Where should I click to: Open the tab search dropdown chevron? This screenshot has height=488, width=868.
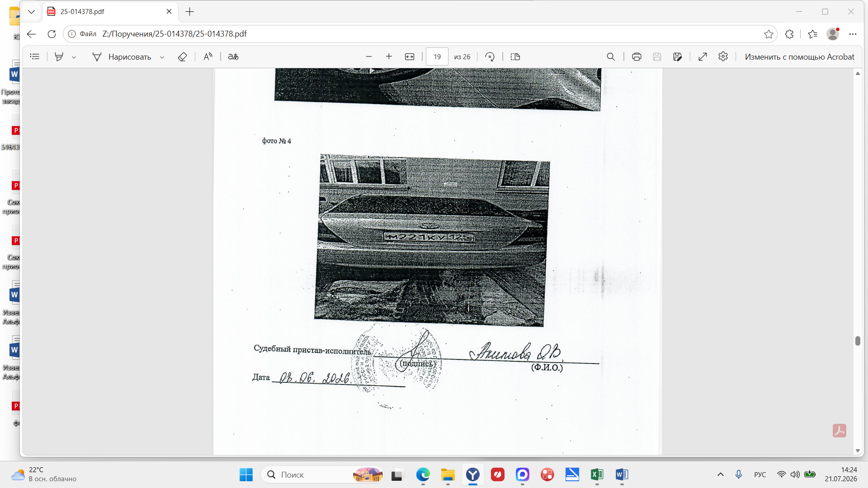[31, 12]
